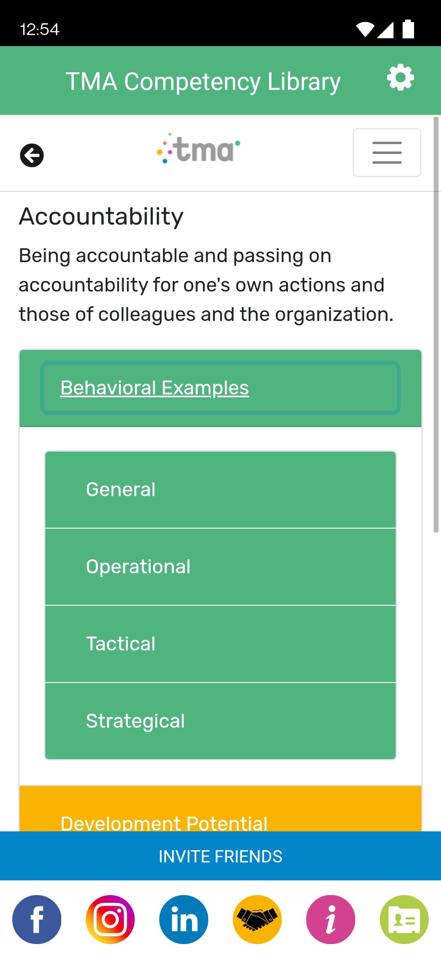Screen dimensions: 441x980
Task: Tap the pink information icon
Action: click(x=331, y=920)
